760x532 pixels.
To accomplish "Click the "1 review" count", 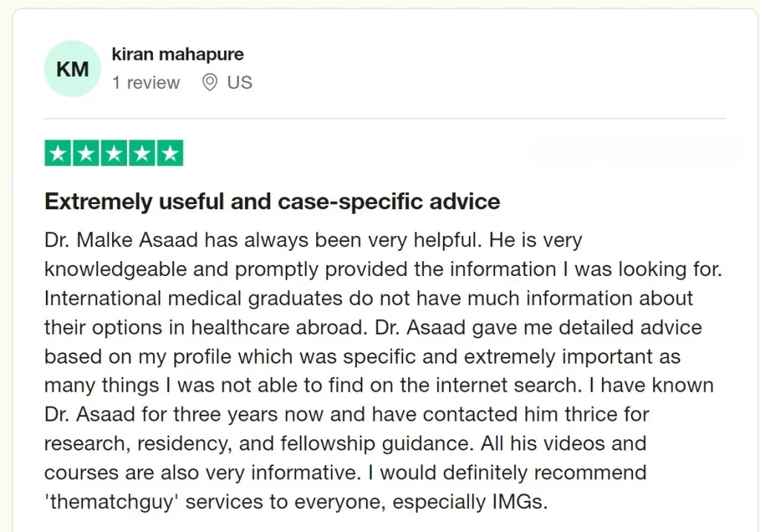I will click(x=146, y=82).
